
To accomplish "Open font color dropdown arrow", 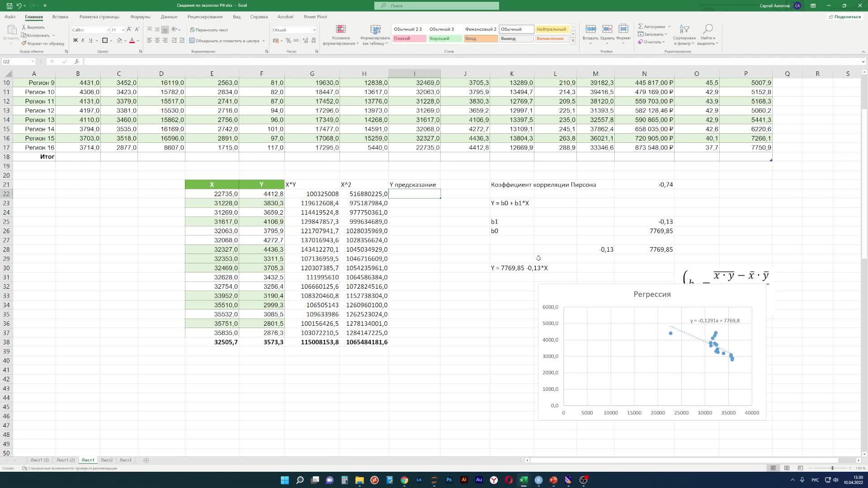I will (x=138, y=41).
